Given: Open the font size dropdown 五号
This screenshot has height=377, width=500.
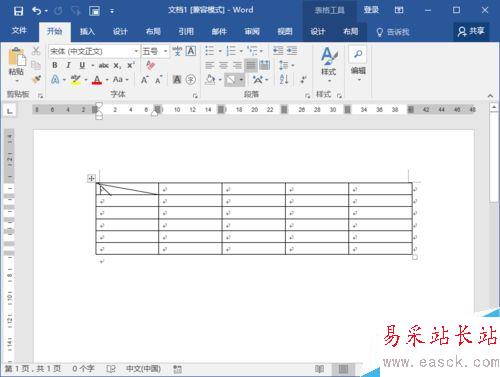Looking at the screenshot, I should point(165,51).
